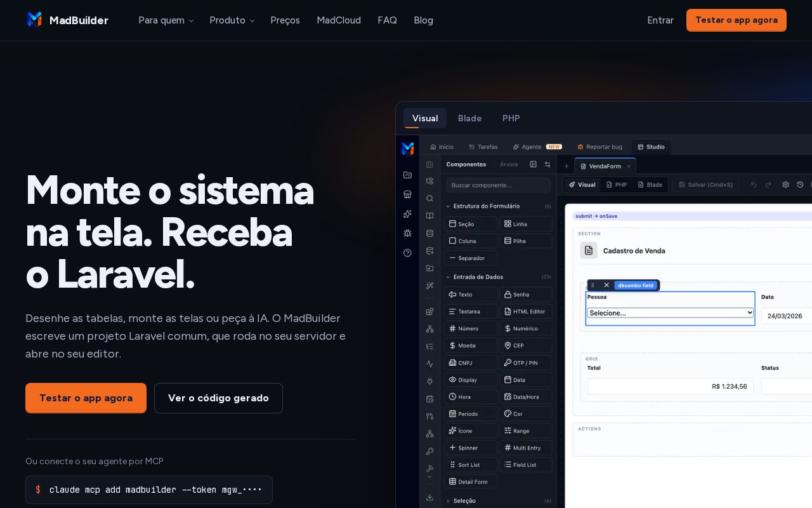Go to the Preços page
Viewport: 812px width, 508px height.
pos(285,20)
